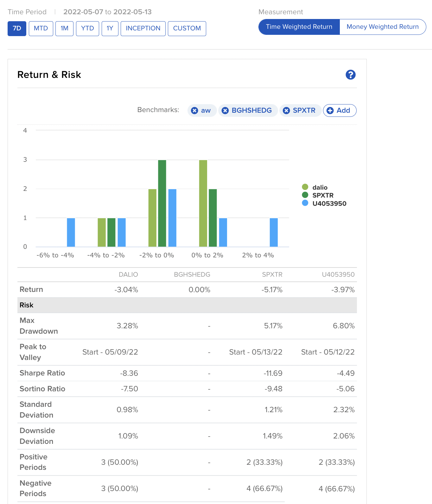The image size is (432, 504).
Task: Remove the aw benchmark via its x icon
Action: 195,110
